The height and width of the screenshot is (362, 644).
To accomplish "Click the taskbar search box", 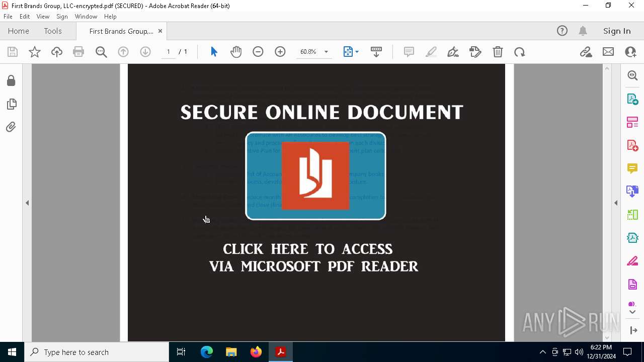I will [x=97, y=352].
